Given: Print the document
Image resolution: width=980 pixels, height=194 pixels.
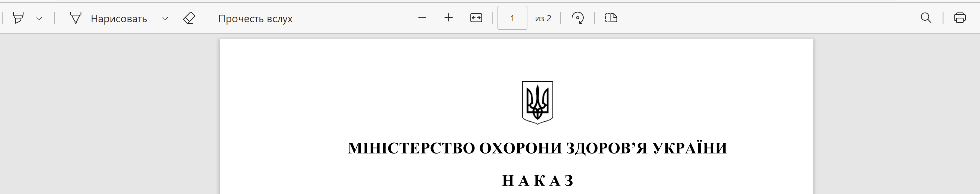Looking at the screenshot, I should [x=959, y=18].
